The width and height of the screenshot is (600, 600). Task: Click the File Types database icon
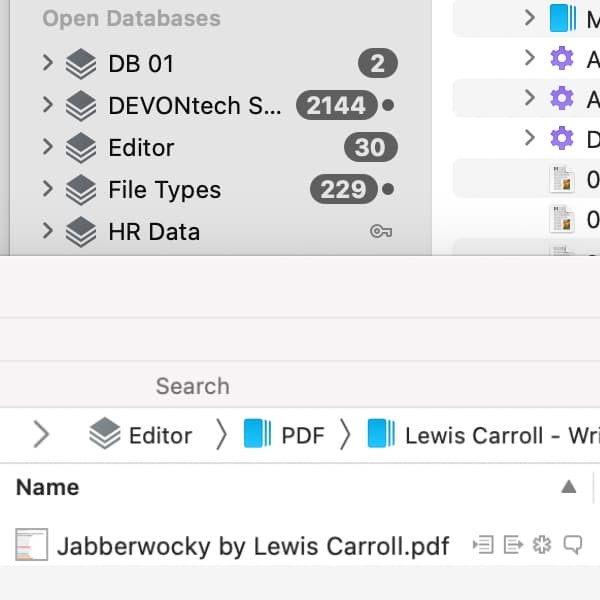[81, 190]
